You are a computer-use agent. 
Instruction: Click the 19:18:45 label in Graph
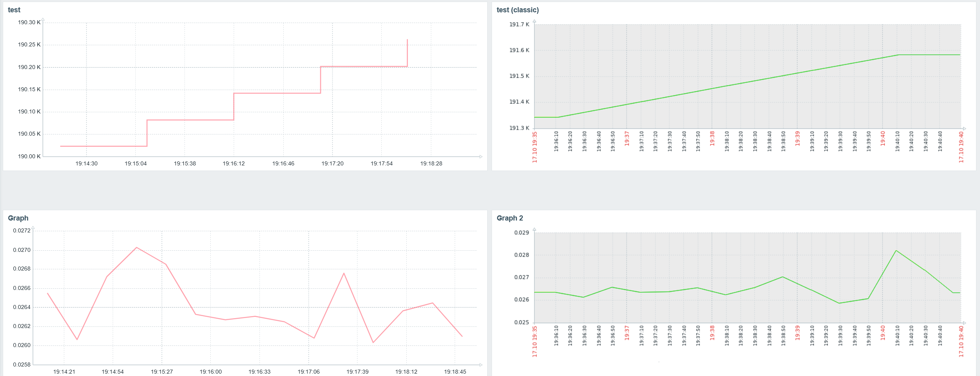pyautogui.click(x=455, y=372)
